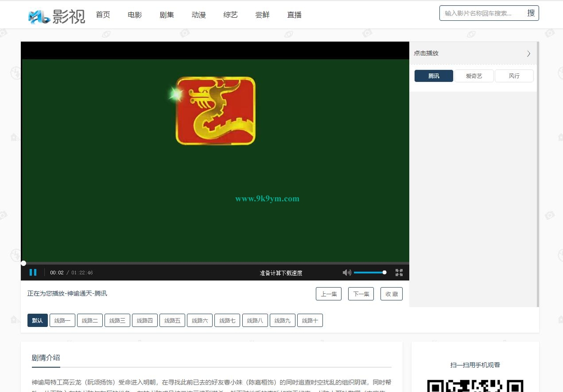This screenshot has height=392, width=563.
Task: Mute the video volume speaker icon
Action: coord(347,273)
